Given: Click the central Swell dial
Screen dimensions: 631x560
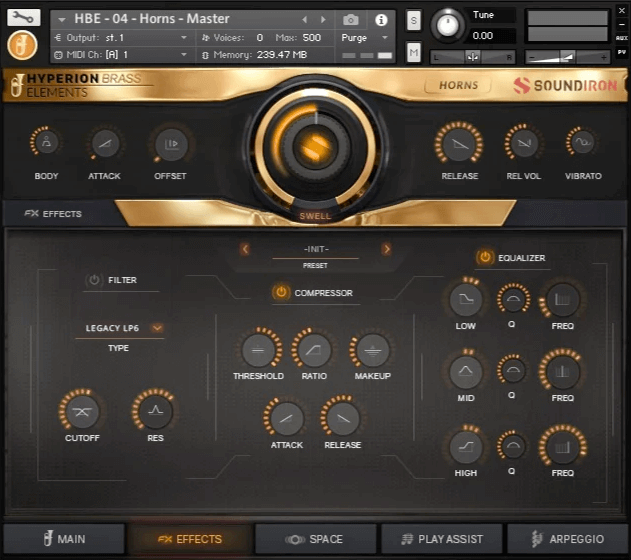Looking at the screenshot, I should pos(315,147).
